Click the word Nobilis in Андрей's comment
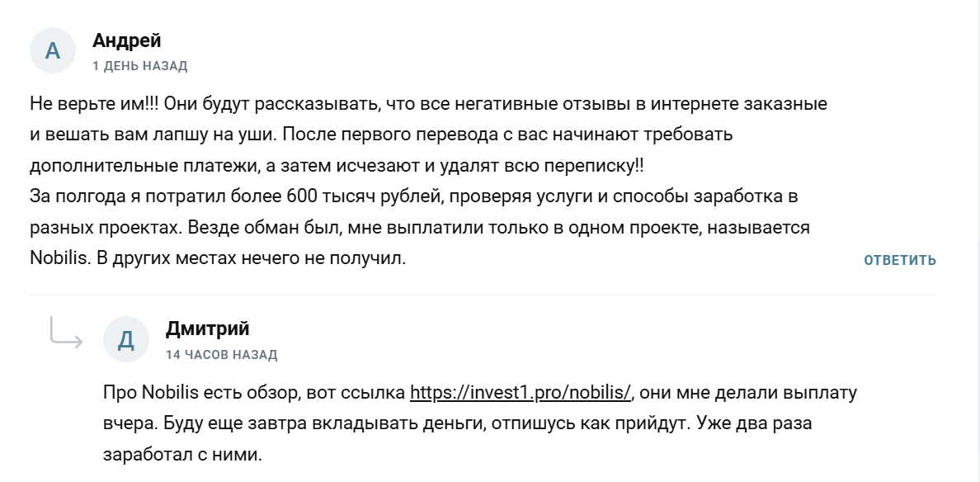The image size is (980, 482). coord(57,258)
